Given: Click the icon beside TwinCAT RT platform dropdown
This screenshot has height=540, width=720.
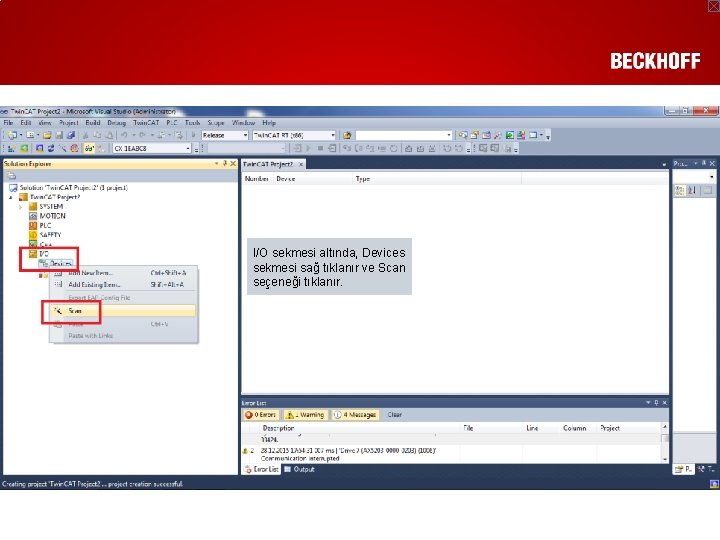Looking at the screenshot, I should [x=347, y=135].
